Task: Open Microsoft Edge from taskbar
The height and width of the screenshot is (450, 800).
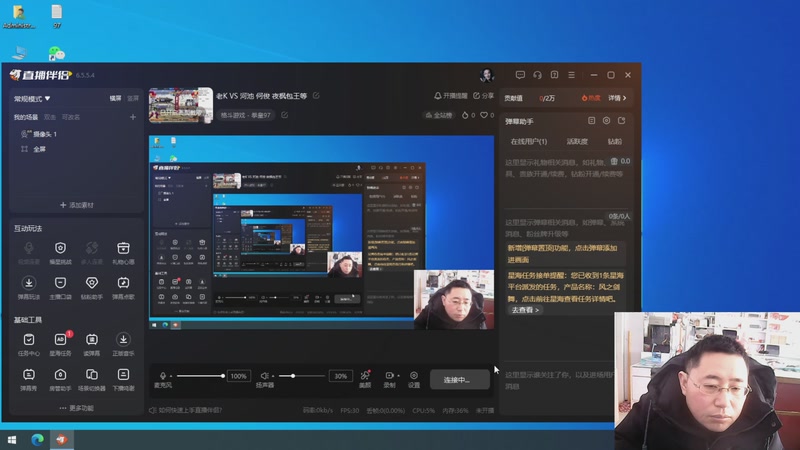Action: coord(37,440)
